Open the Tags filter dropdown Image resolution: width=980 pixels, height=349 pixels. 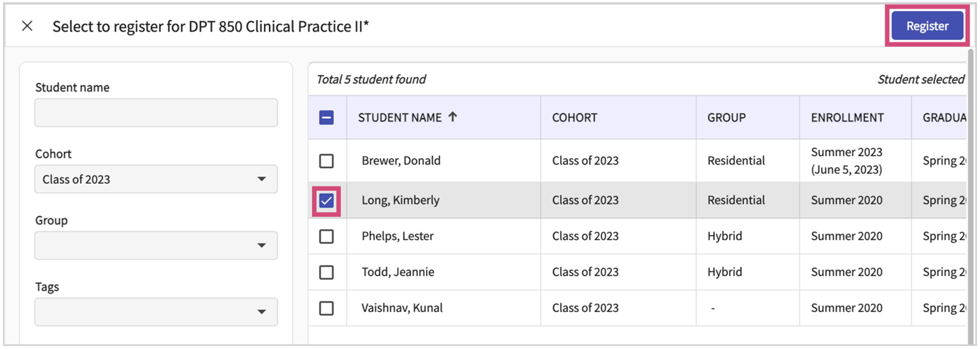pyautogui.click(x=156, y=312)
